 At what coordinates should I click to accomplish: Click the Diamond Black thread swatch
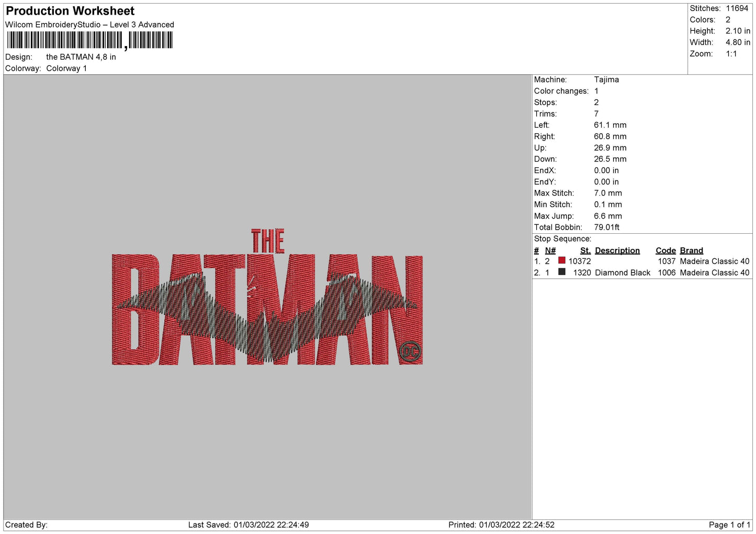[561, 272]
